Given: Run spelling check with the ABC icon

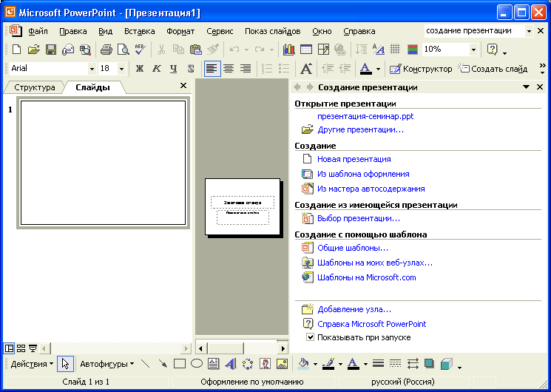Looking at the screenshot, I should point(140,50).
